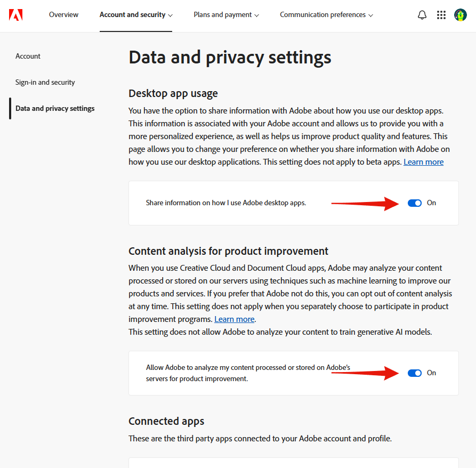The image size is (476, 468).
Task: Open the apps grid launcher
Action: tap(441, 15)
